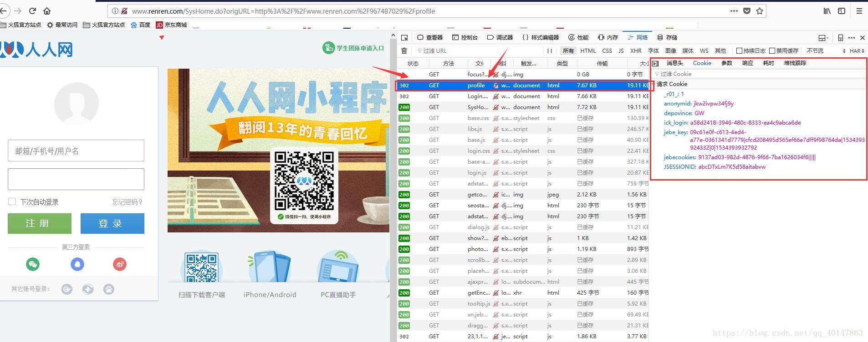The width and height of the screenshot is (868, 342).
Task: Tick the 下次自动登录 checkbox
Action: [x=12, y=201]
